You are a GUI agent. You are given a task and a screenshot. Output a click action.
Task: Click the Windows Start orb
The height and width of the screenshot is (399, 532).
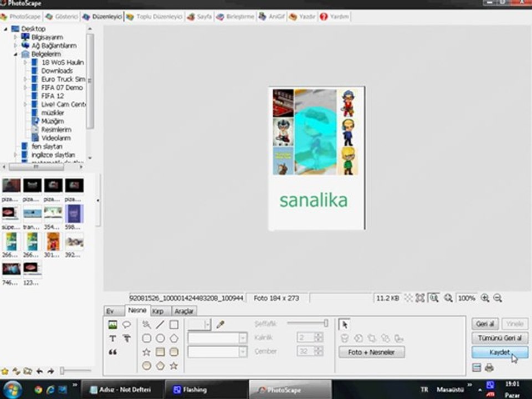13,390
